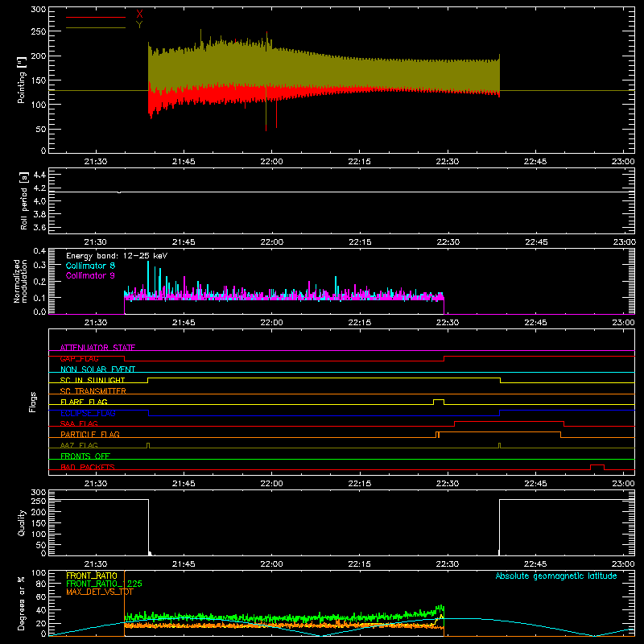Click the FRONT_RATIO_1225 legend label
644x644 pixels.
click(104, 584)
